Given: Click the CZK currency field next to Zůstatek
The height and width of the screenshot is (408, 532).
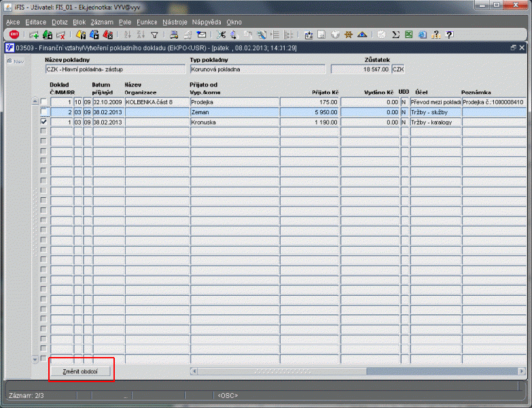Looking at the screenshot, I should pos(398,69).
